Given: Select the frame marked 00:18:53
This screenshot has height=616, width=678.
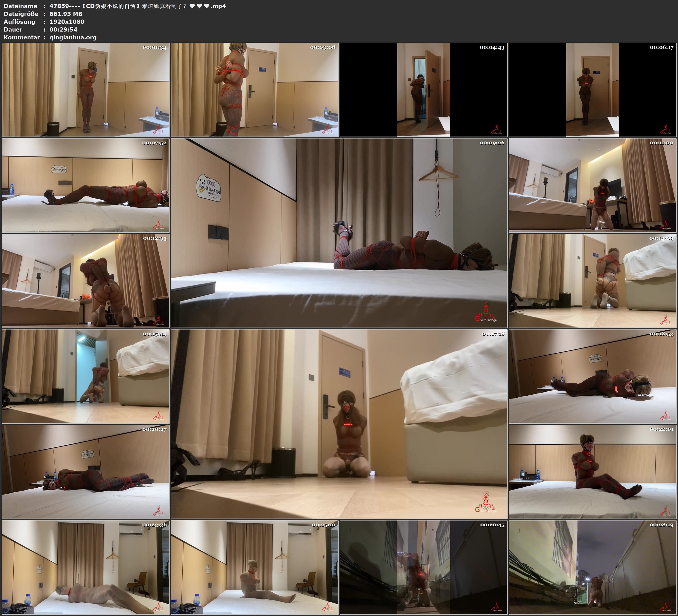Looking at the screenshot, I should 593,376.
